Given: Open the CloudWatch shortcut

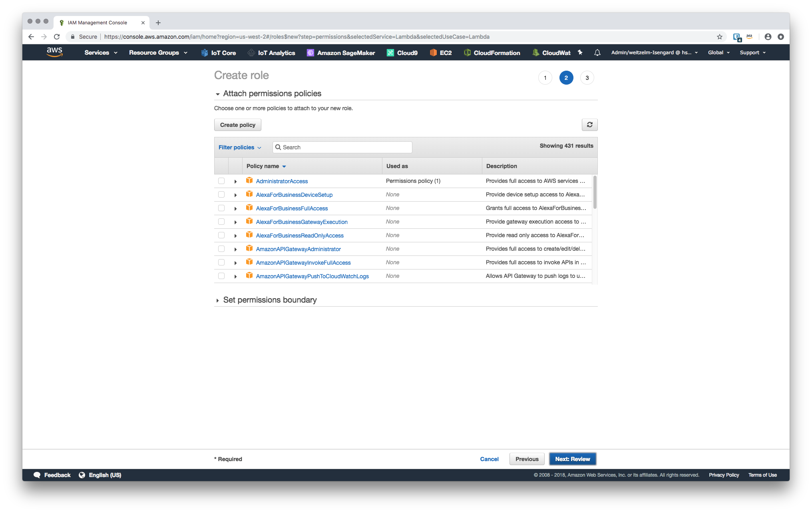Looking at the screenshot, I should tap(551, 53).
